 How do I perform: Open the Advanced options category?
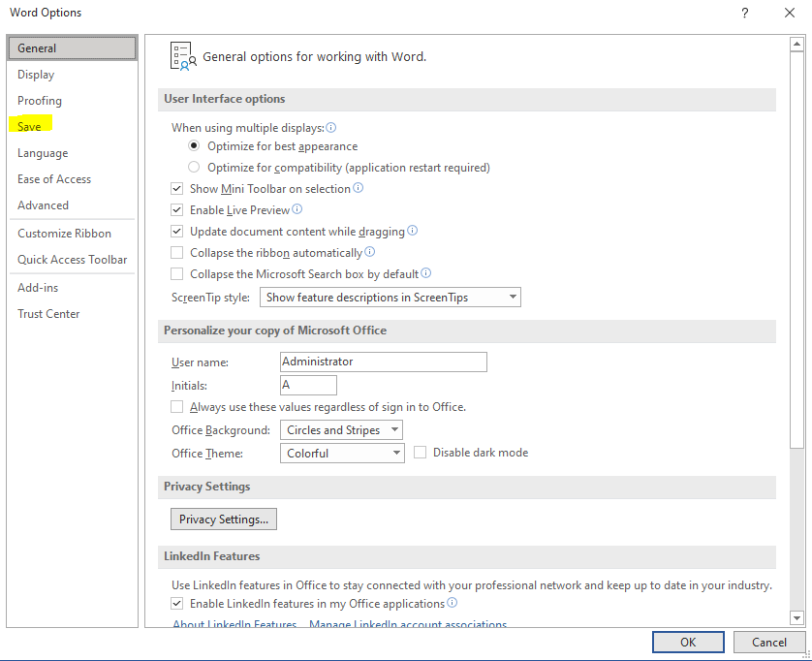coord(44,205)
